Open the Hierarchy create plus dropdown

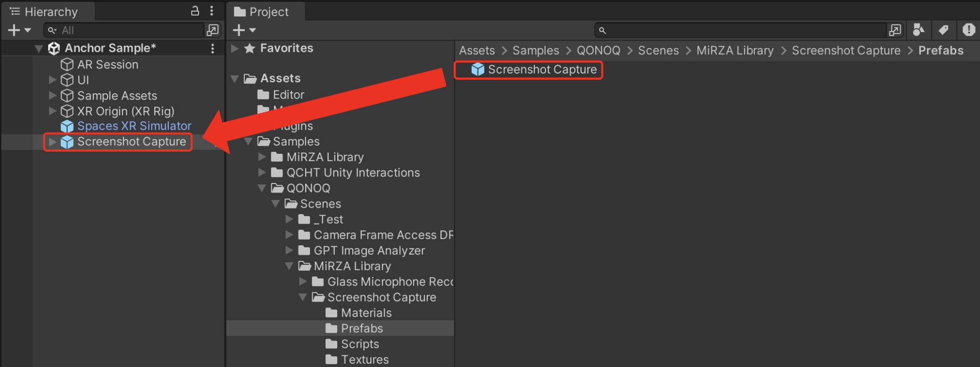[19, 30]
